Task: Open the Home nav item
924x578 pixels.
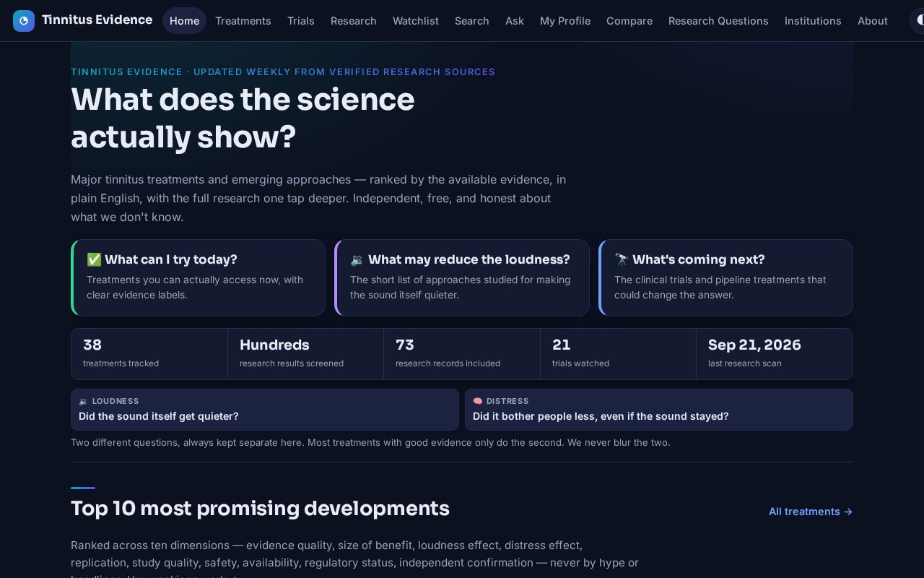Action: click(x=184, y=21)
